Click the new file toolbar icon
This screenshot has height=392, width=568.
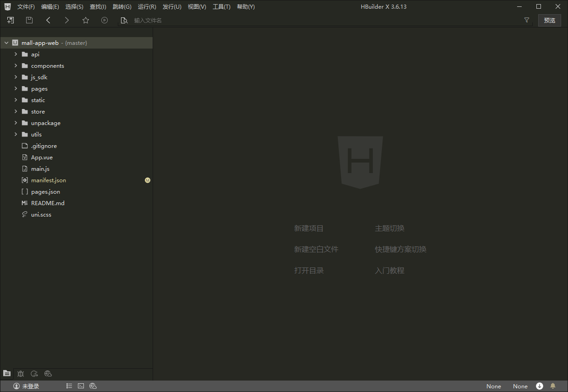11,20
